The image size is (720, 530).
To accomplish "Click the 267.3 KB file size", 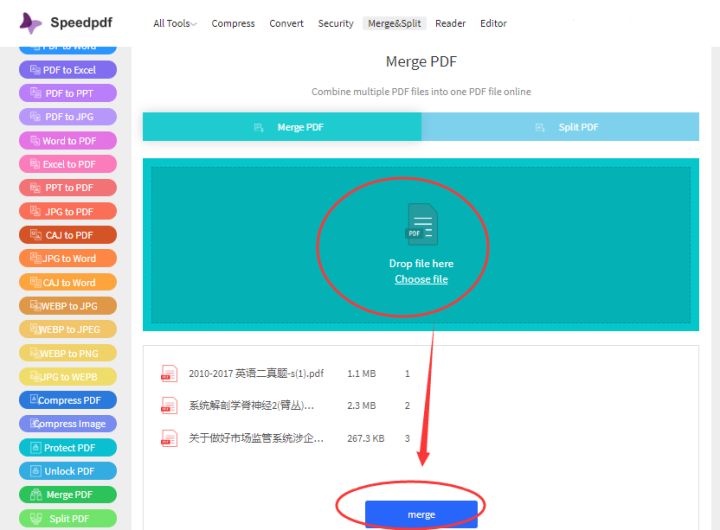I will pos(366,438).
